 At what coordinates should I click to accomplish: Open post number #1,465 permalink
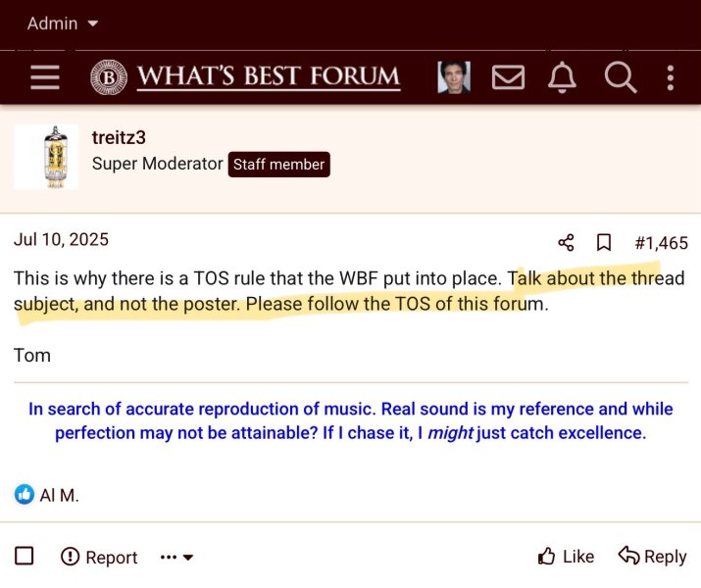(x=661, y=242)
